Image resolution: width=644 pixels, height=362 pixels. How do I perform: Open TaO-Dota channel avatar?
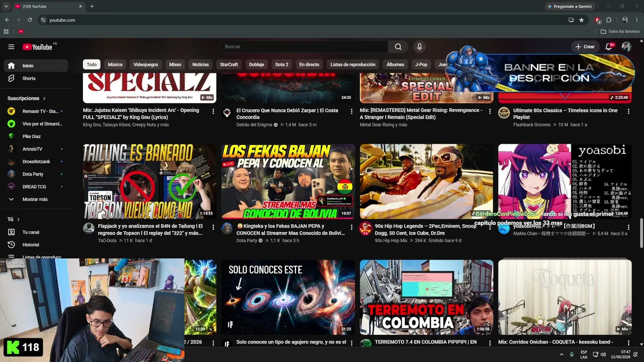[x=89, y=228]
